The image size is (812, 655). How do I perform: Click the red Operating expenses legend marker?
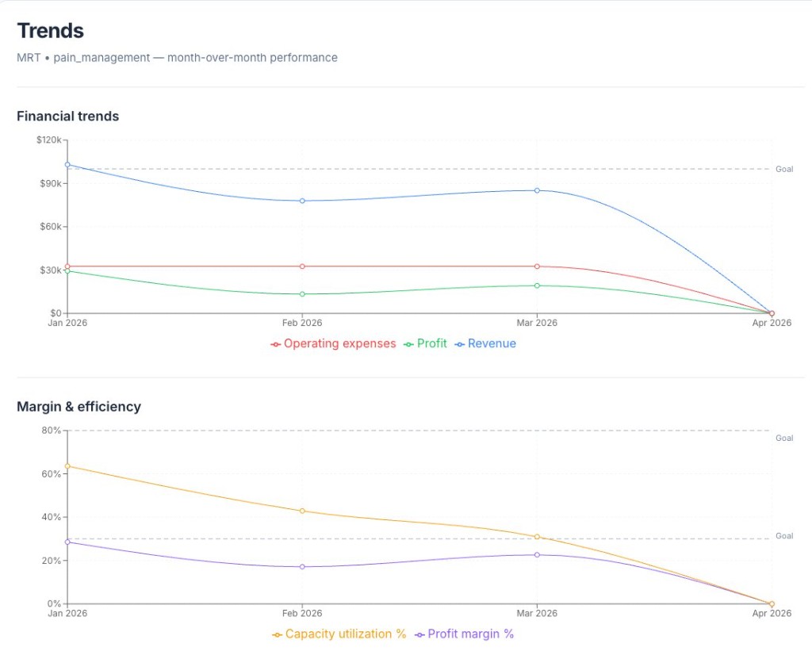(276, 344)
